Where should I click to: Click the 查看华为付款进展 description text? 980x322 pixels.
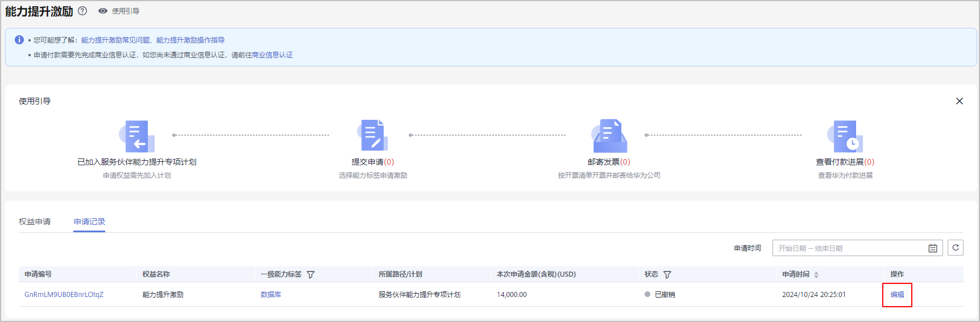click(845, 175)
